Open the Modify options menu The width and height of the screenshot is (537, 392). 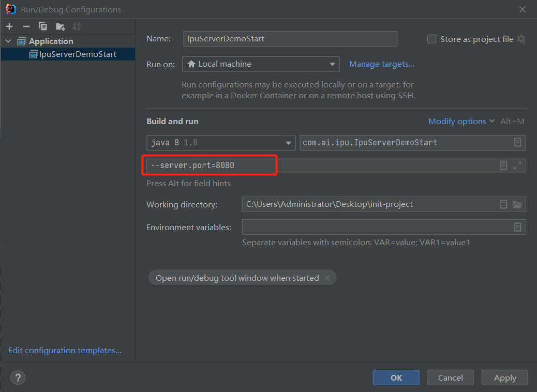(x=460, y=122)
